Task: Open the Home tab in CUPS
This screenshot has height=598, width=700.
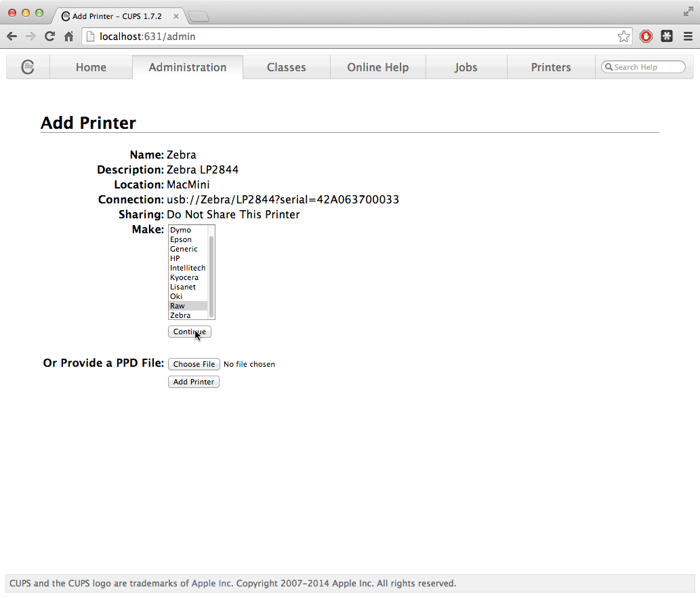Action: click(91, 67)
